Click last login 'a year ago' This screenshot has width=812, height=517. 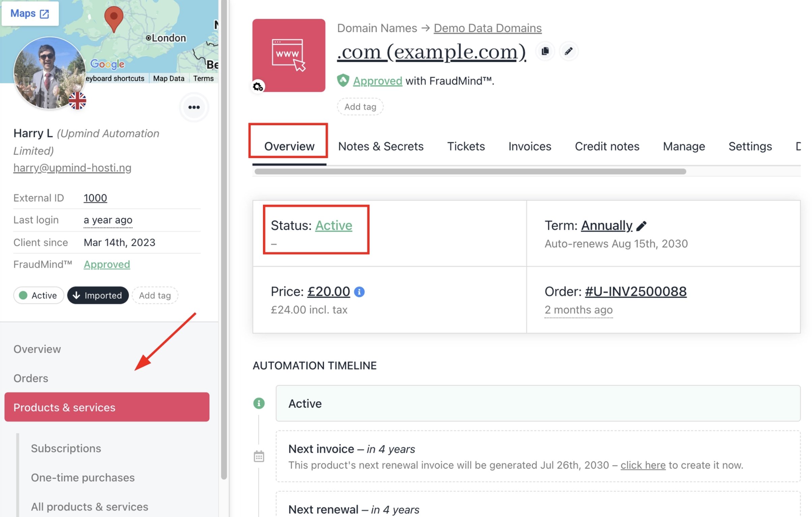click(x=108, y=220)
